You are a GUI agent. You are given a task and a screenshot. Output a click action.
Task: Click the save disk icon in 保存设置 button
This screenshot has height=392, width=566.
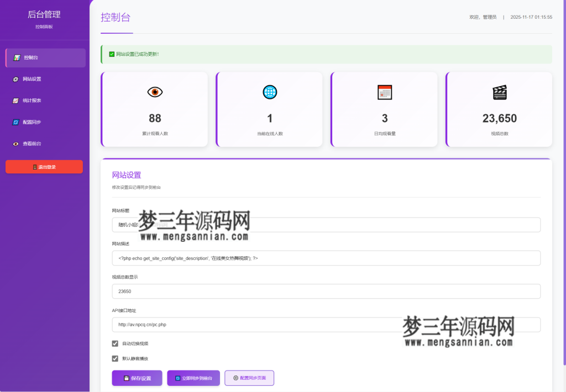click(x=125, y=378)
